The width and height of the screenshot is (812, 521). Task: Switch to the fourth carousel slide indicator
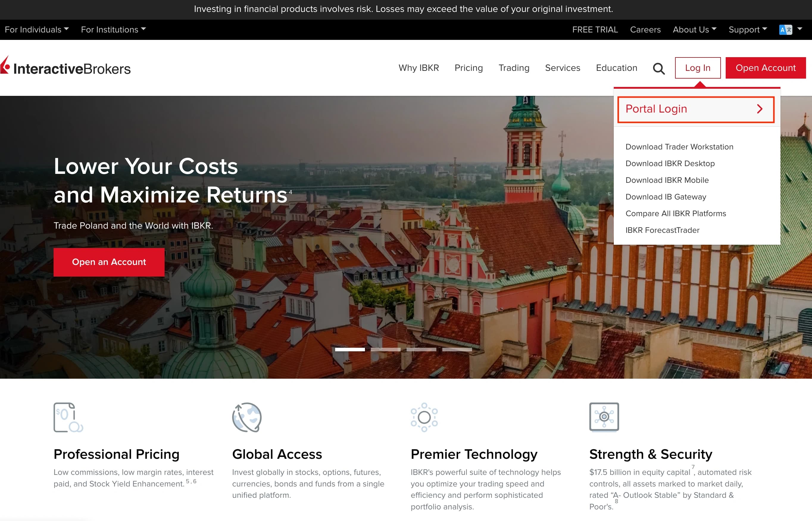[457, 350]
